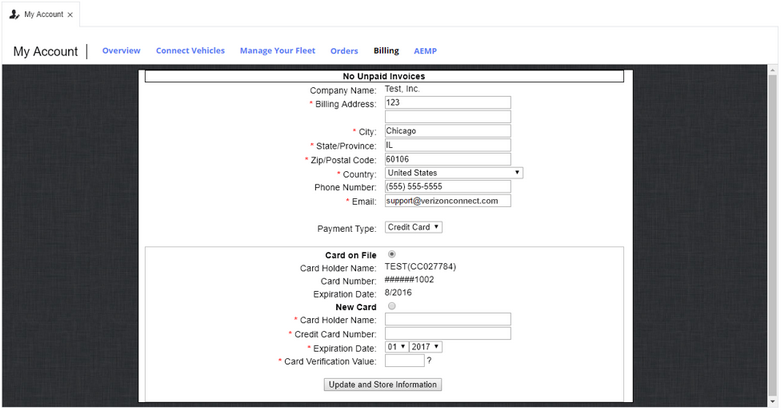Screen dimensions: 781x411
Task: Click the Card Verification Value help question mark
Action: pyautogui.click(x=429, y=360)
